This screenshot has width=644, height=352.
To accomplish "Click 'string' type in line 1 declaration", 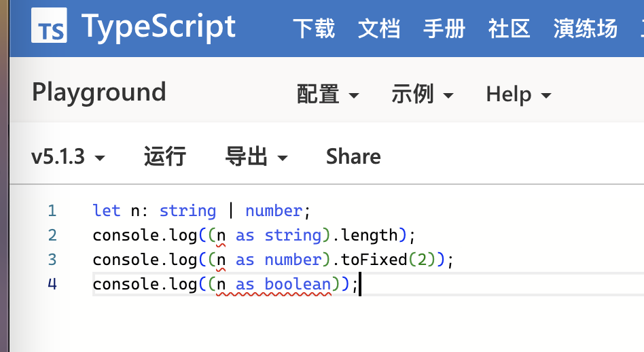I will pos(187,211).
